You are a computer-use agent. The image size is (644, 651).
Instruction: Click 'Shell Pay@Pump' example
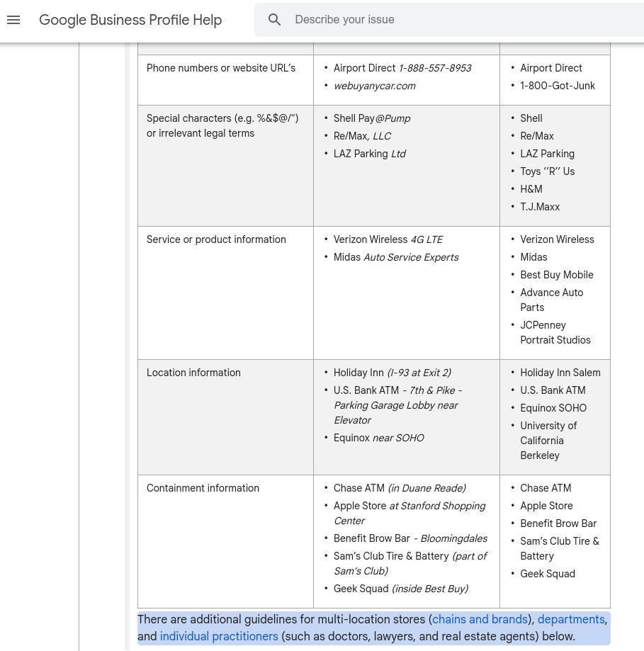coord(372,118)
